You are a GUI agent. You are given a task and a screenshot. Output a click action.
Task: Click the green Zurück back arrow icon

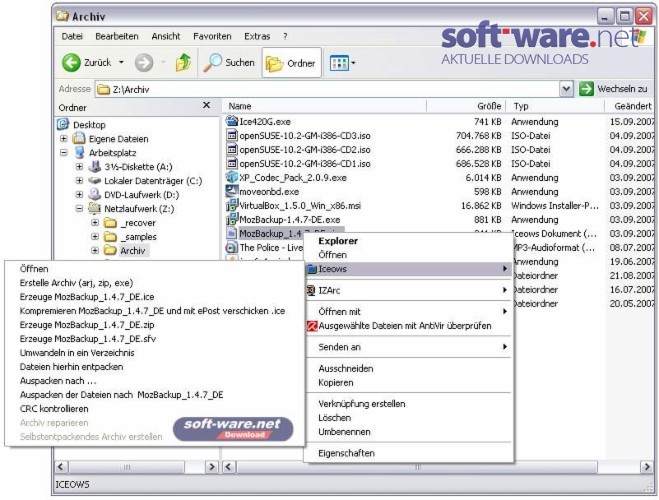pyautogui.click(x=71, y=63)
